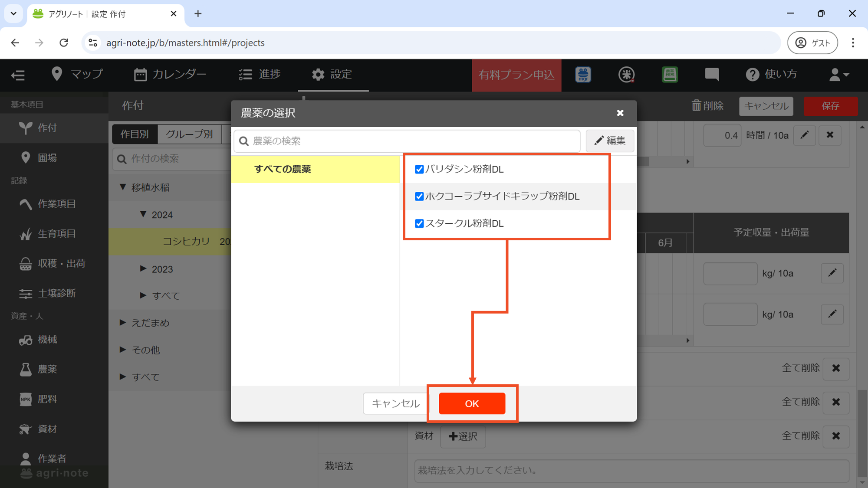Click the 有料プラン申込 button

pos(516,75)
